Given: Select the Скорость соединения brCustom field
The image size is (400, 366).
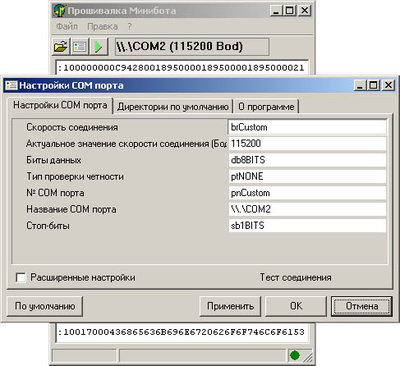Looking at the screenshot, I should click(307, 127).
